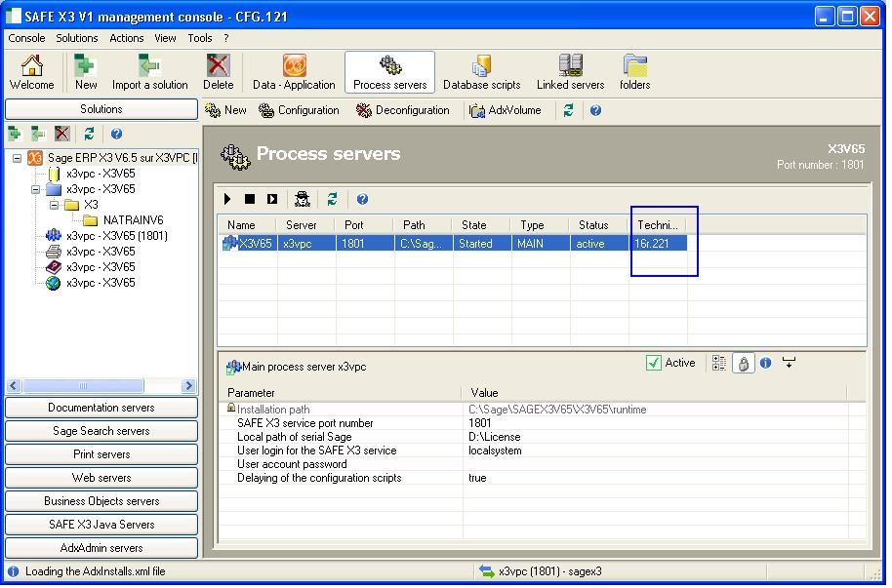Refresh the process servers list

pos(332,199)
